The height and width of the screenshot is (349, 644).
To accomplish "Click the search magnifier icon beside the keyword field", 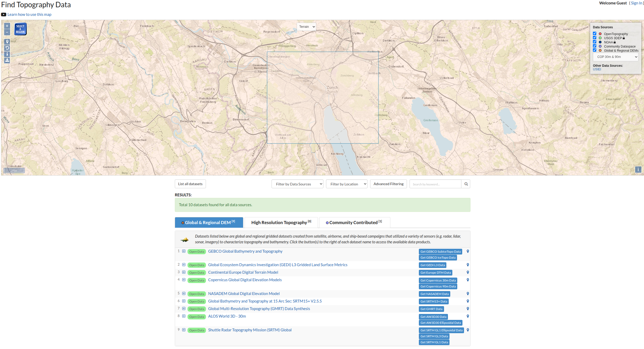I will 466,184.
